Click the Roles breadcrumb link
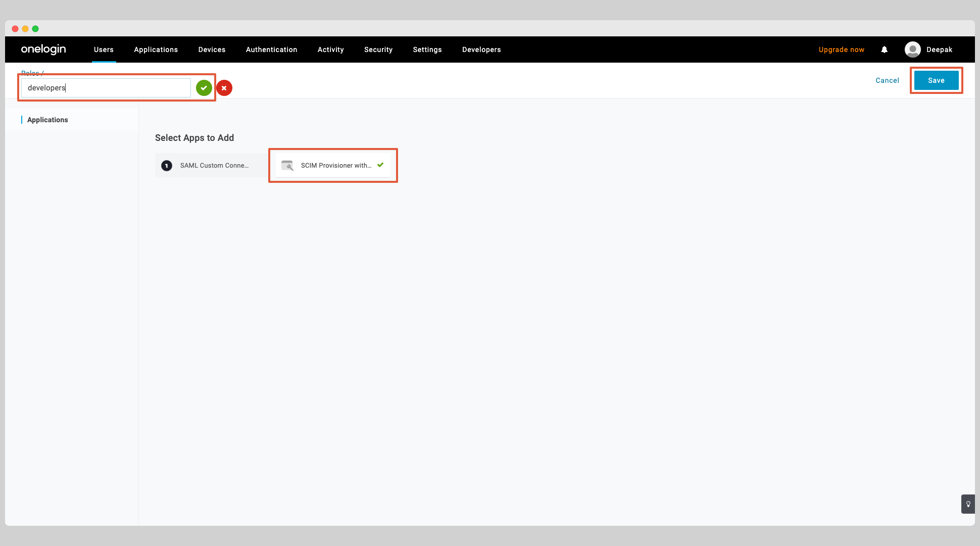 coord(30,73)
